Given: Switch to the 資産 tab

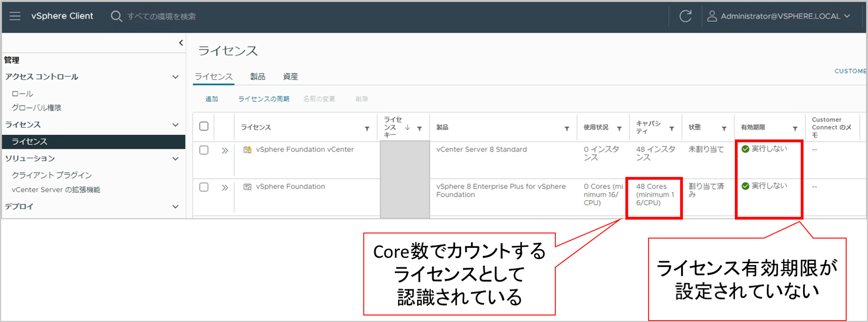Looking at the screenshot, I should [291, 77].
